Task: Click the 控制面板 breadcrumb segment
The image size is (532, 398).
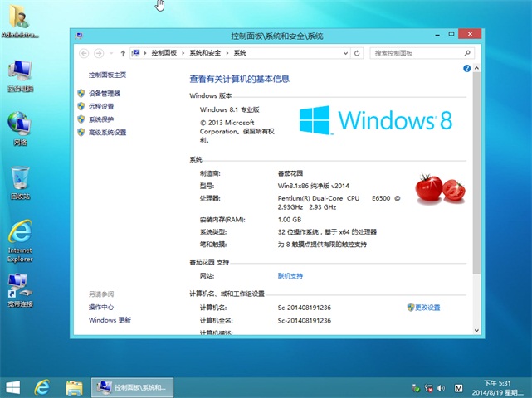Action: point(164,52)
